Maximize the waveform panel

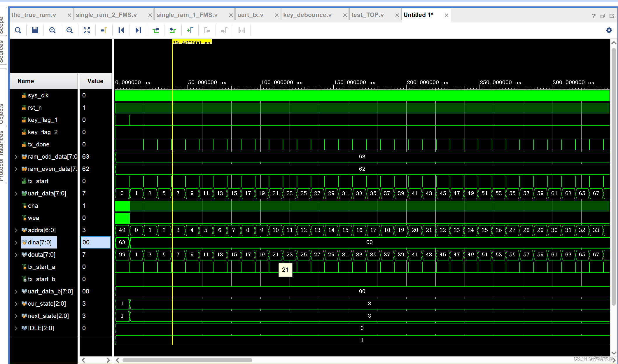pos(612,16)
